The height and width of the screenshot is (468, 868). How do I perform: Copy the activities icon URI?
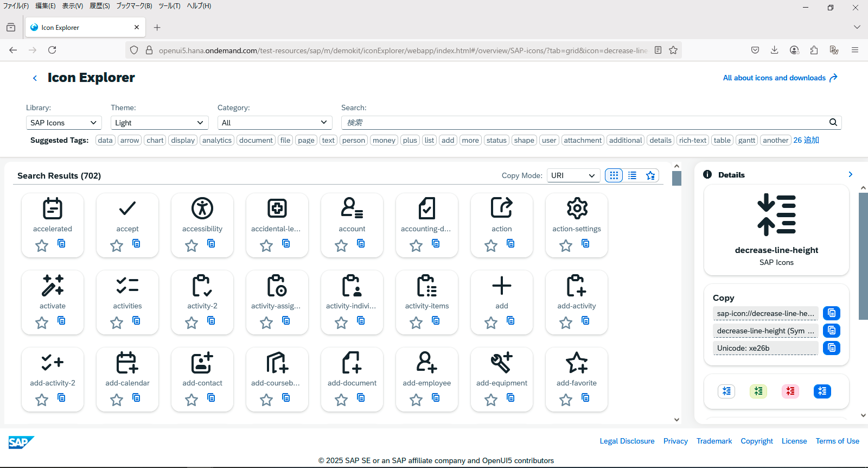137,321
